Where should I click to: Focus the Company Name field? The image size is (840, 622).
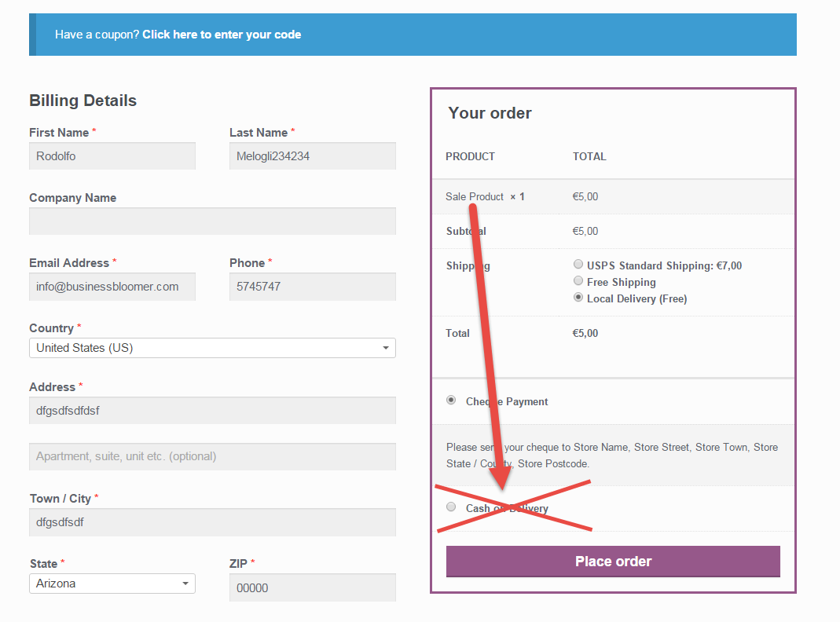click(212, 221)
